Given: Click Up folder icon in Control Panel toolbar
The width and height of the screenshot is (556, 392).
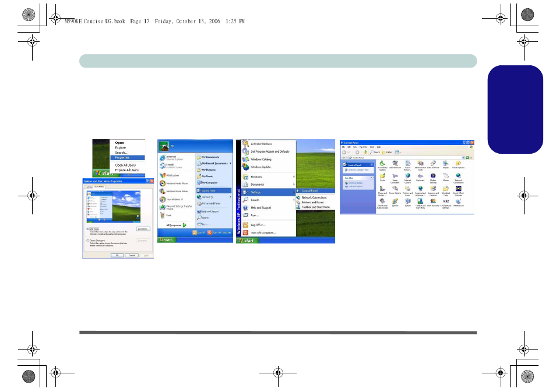Looking at the screenshot, I should point(365,152).
